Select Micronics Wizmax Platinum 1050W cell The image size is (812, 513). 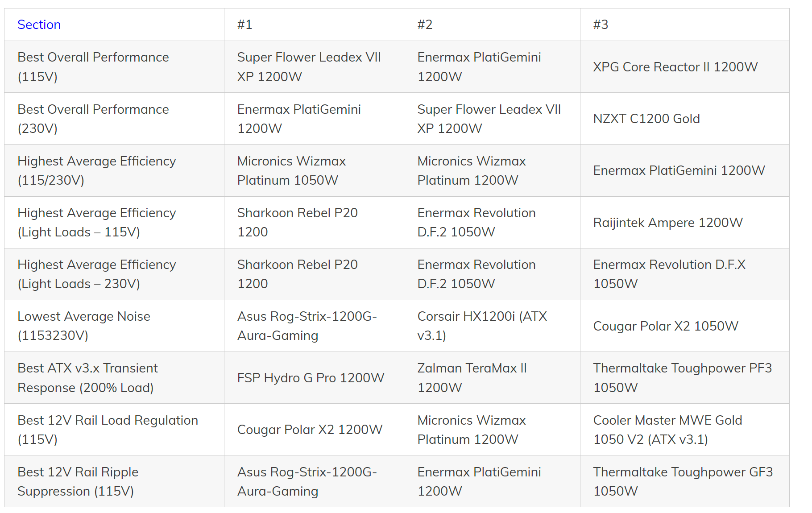click(291, 170)
